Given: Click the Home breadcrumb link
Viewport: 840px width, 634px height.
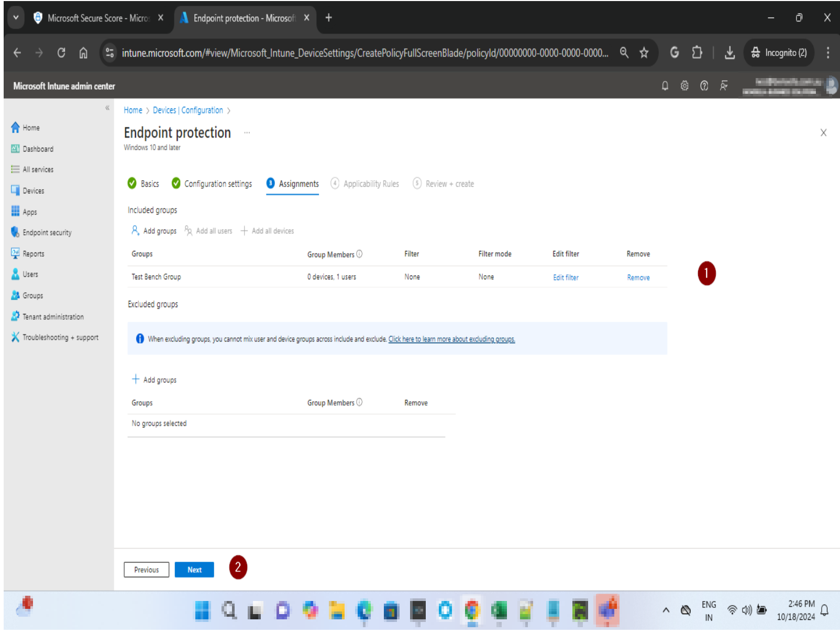Looking at the screenshot, I should pos(133,110).
